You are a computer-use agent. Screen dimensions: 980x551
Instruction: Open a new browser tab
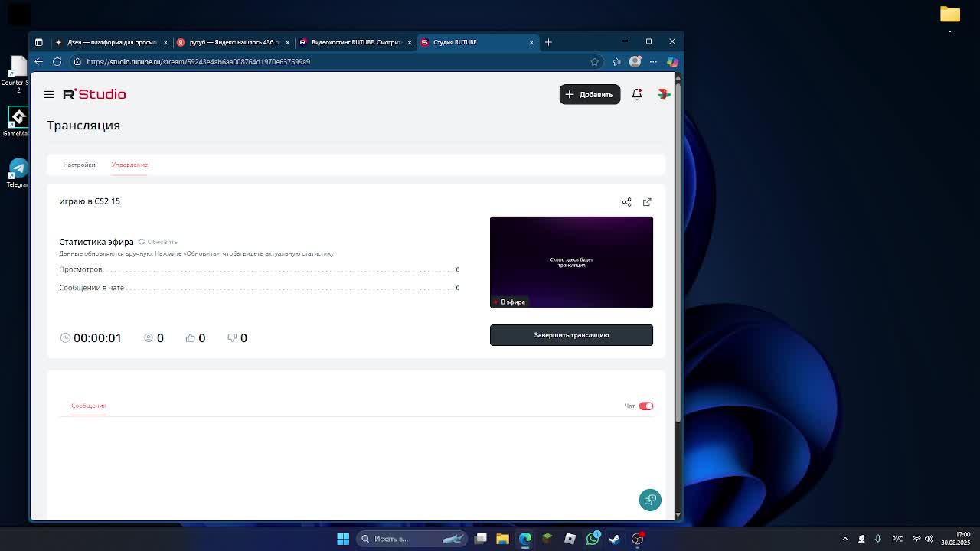(x=548, y=42)
